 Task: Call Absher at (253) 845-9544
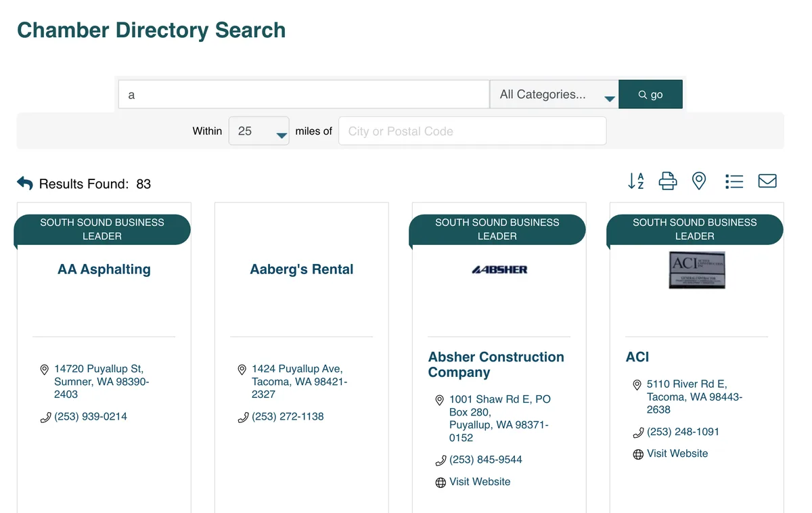pos(486,460)
